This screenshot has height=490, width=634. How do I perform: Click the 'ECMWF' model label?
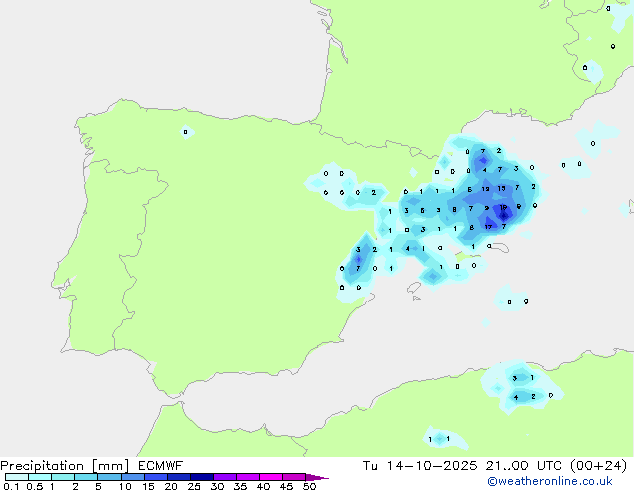pyautogui.click(x=161, y=466)
